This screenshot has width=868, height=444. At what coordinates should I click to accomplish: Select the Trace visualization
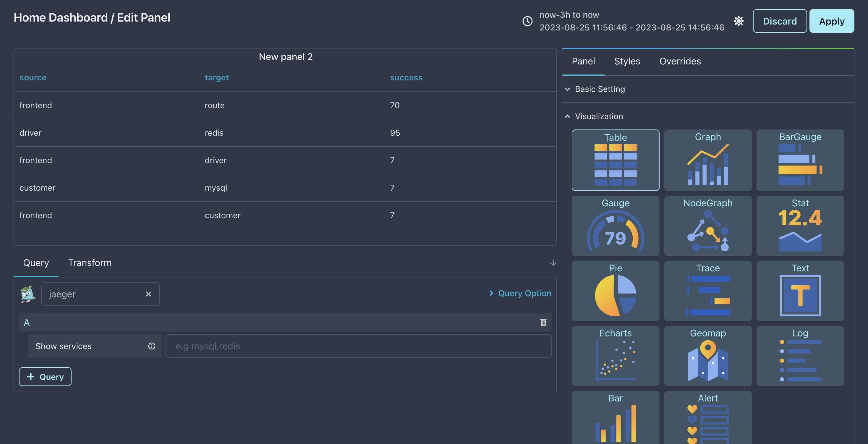click(x=707, y=291)
